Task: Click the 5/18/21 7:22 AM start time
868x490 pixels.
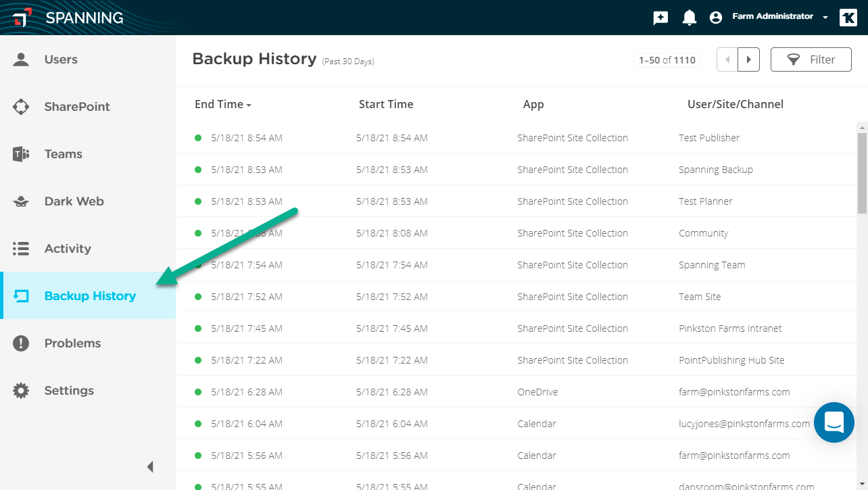Action: [392, 360]
